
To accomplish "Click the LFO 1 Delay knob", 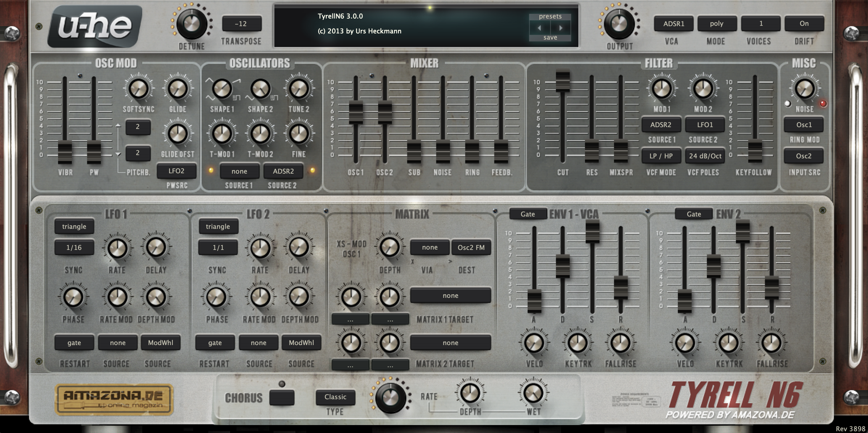I will pyautogui.click(x=156, y=247).
